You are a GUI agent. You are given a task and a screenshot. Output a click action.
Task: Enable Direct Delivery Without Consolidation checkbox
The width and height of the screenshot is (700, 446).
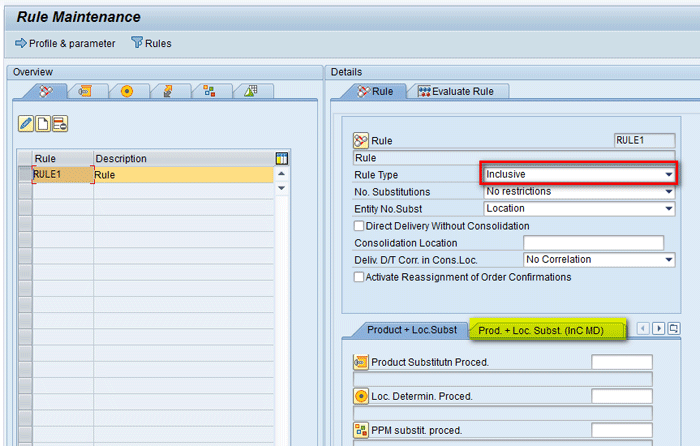(x=360, y=226)
